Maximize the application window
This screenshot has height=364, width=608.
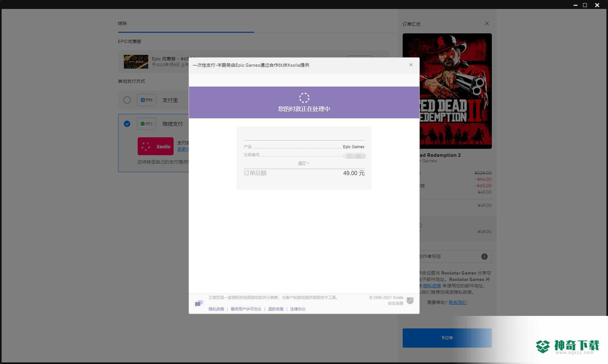point(585,5)
